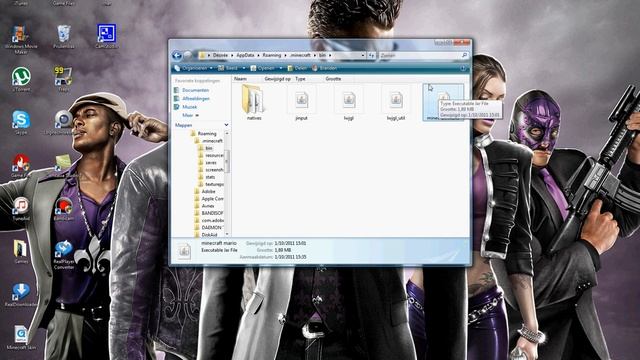Launch uTorrent from the desktop
This screenshot has width=640, height=360.
coord(21,80)
